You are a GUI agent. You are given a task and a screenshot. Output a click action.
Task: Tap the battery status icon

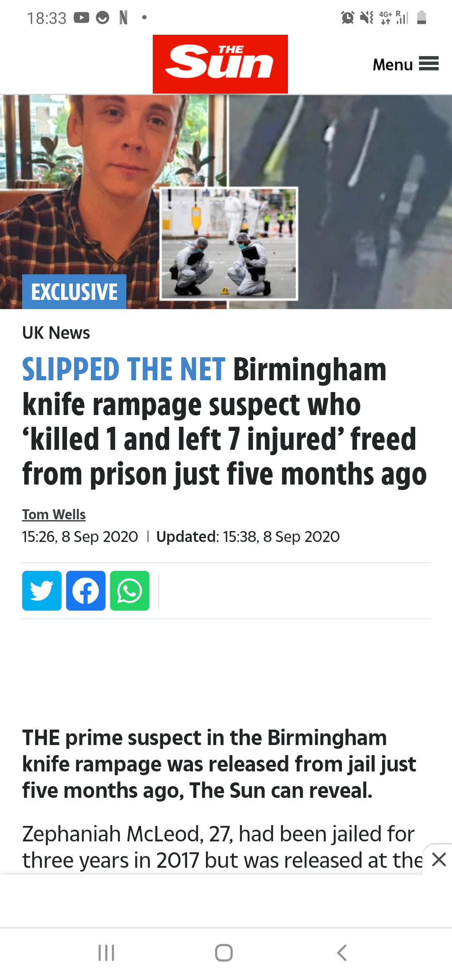tap(422, 18)
